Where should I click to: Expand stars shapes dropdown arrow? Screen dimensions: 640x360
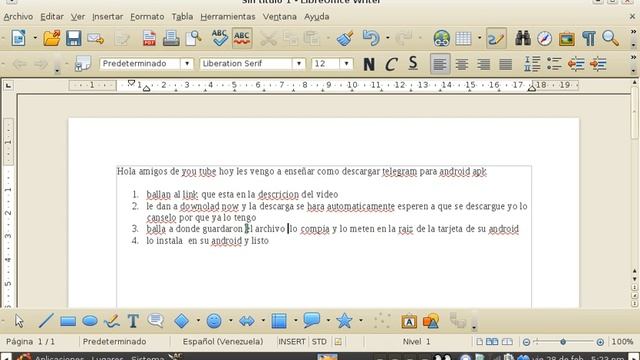coord(361,321)
